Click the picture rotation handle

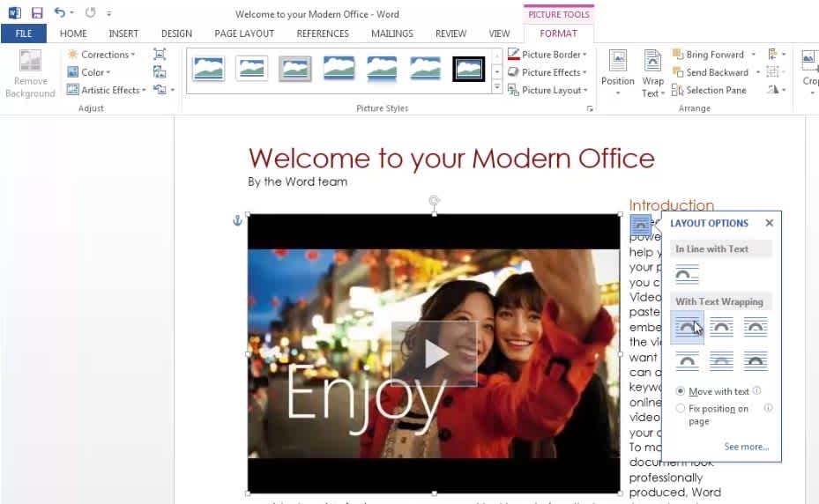pos(434,201)
